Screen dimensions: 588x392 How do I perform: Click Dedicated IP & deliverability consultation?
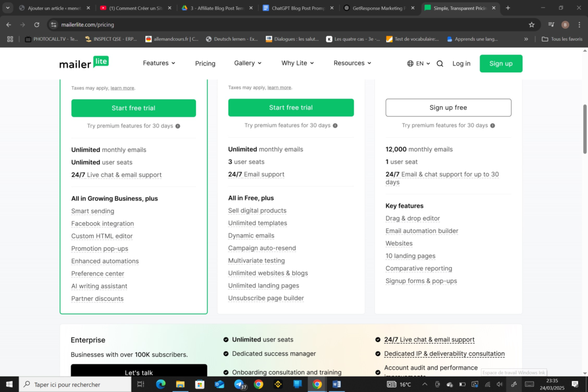444,354
